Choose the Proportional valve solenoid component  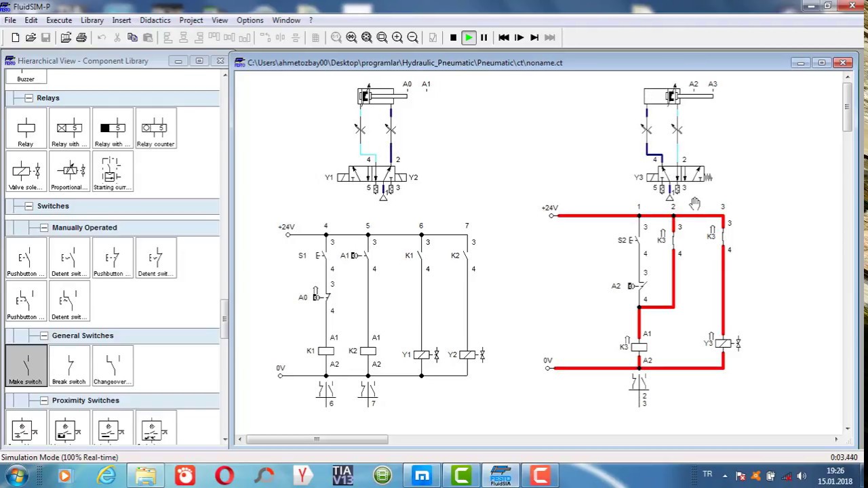tap(69, 171)
